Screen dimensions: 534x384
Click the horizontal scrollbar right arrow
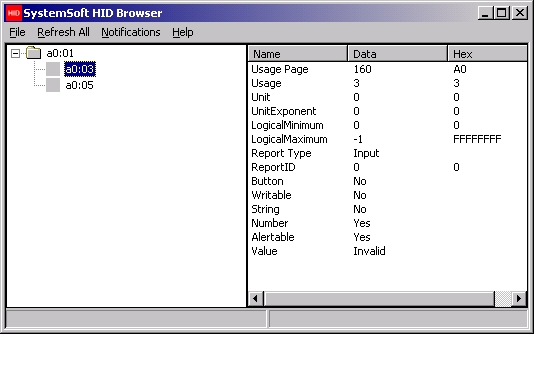click(x=519, y=299)
